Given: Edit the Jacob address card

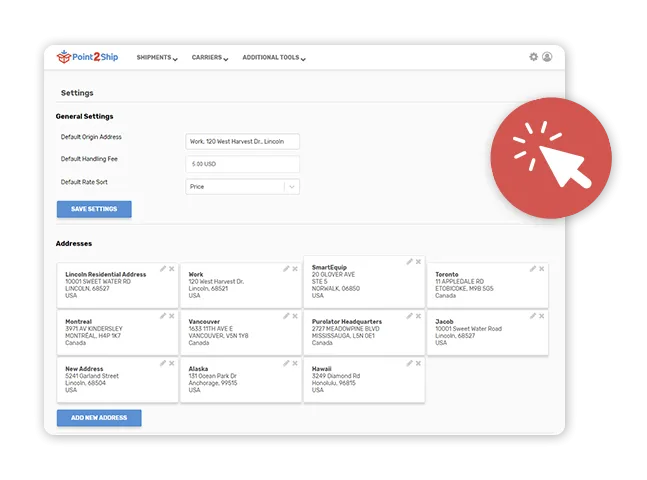Looking at the screenshot, I should pos(533,316).
